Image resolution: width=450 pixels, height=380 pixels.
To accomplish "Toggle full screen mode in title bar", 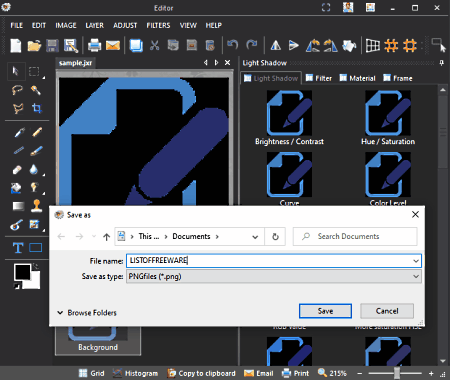I will click(x=326, y=7).
